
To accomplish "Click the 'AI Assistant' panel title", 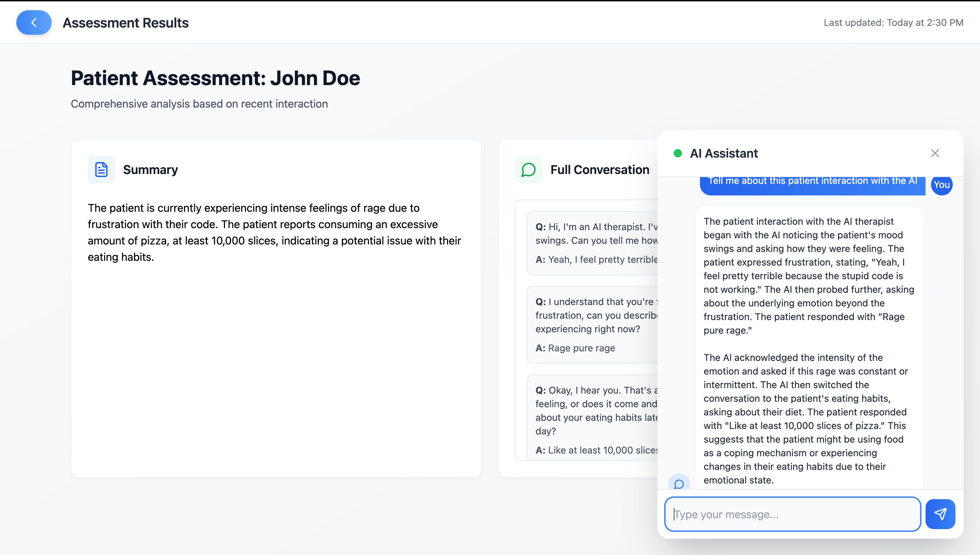I will tap(724, 153).
